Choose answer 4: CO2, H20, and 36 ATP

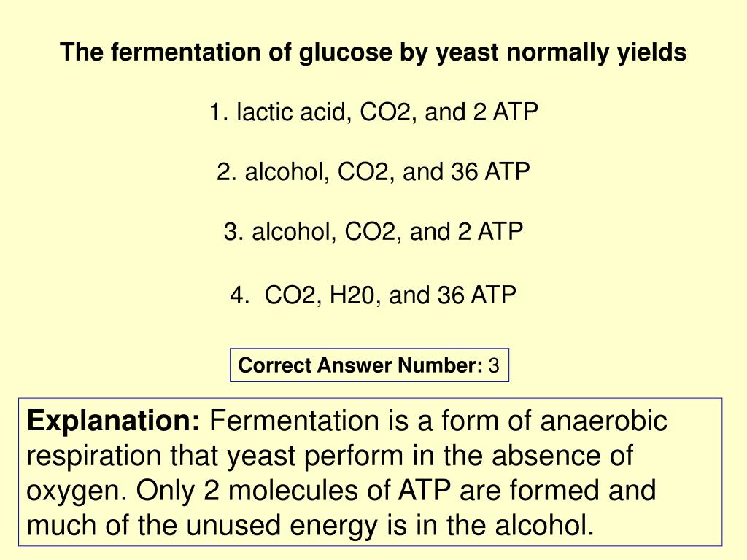373,295
